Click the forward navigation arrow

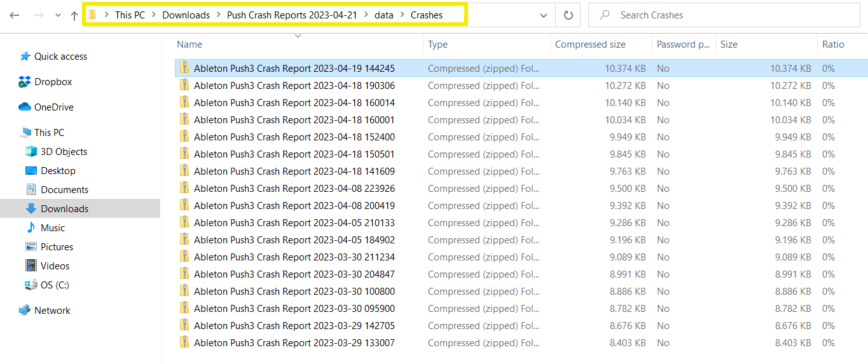click(38, 15)
